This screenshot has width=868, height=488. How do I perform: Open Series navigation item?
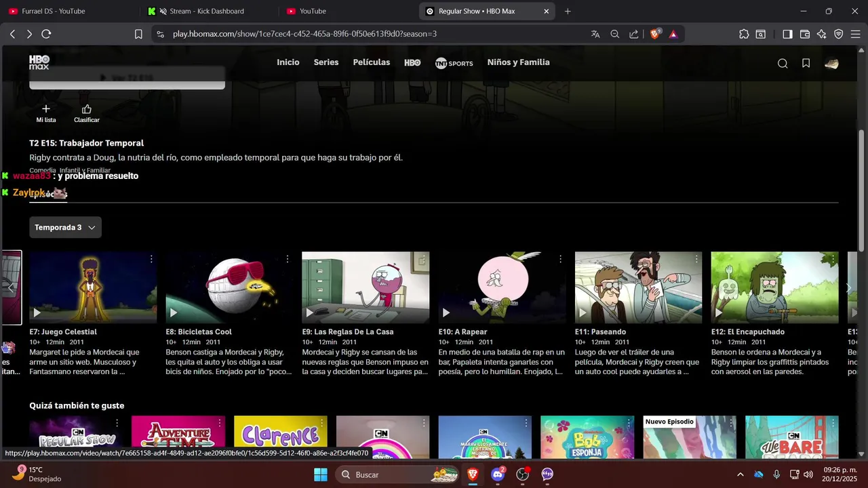coord(326,62)
